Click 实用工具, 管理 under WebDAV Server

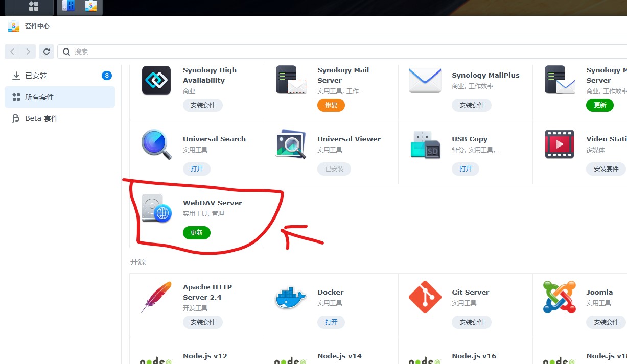(203, 214)
